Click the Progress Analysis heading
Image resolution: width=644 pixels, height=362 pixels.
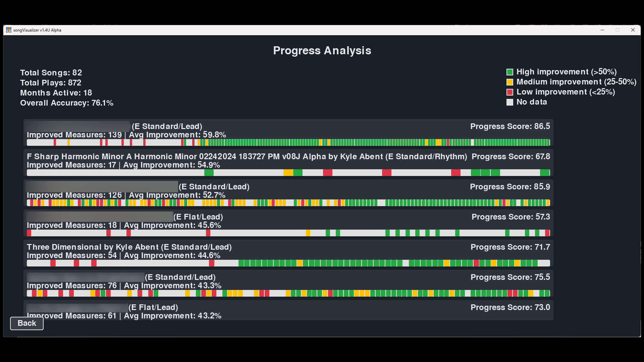coord(322,51)
